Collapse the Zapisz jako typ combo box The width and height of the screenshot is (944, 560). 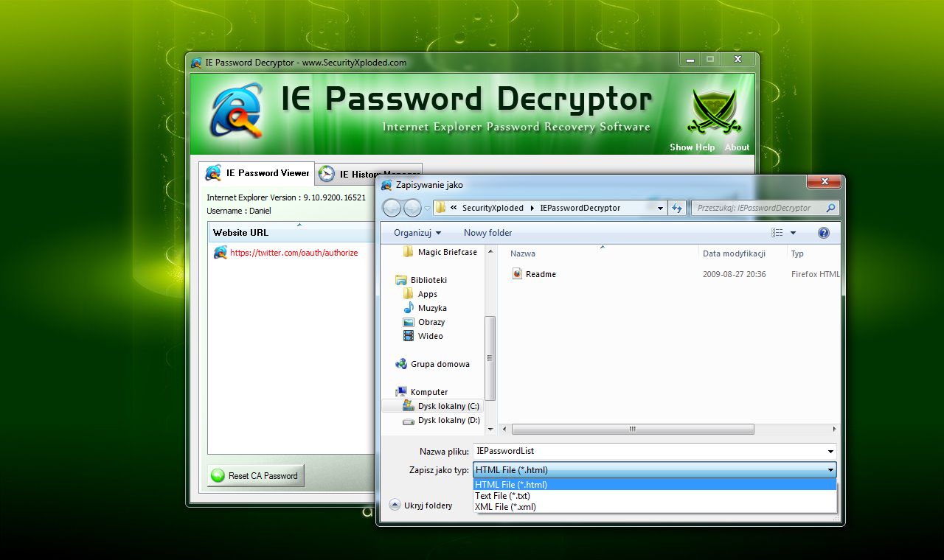pos(830,470)
